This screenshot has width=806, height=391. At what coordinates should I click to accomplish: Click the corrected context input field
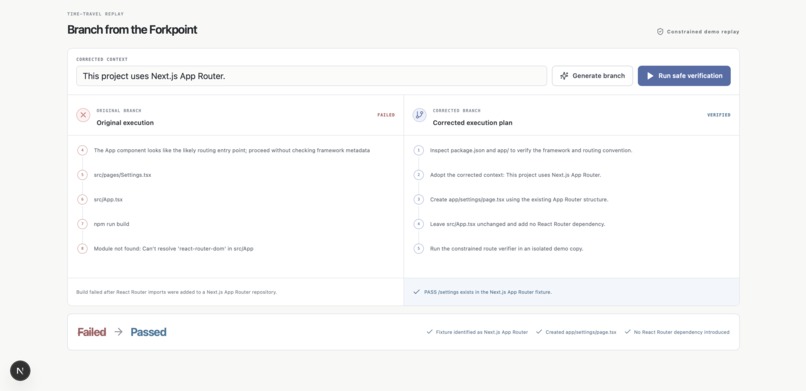[x=312, y=76]
